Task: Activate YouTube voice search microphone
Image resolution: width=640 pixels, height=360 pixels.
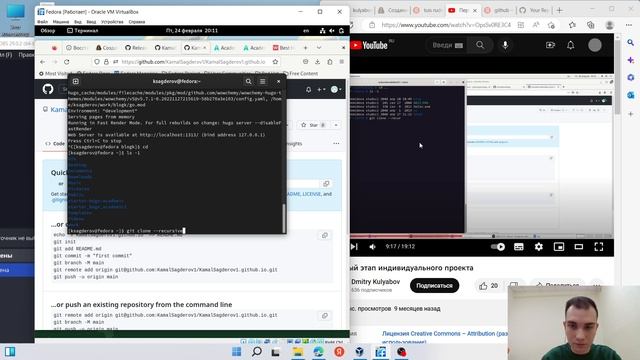Action: pyautogui.click(x=505, y=45)
